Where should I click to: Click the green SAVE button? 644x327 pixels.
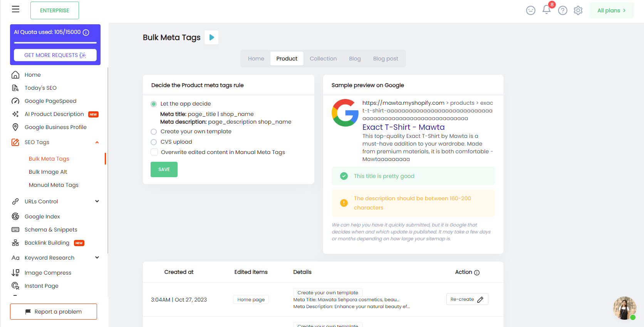[x=164, y=169]
